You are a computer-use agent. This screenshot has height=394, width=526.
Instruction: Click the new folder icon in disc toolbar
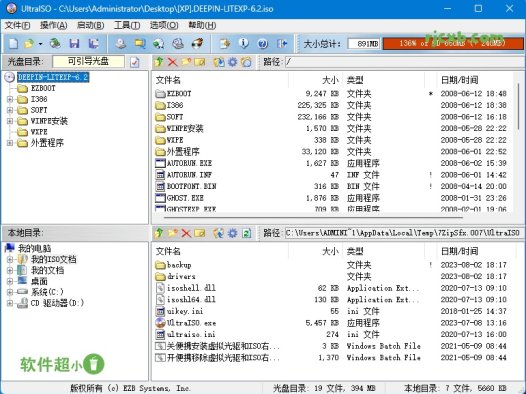click(x=186, y=62)
